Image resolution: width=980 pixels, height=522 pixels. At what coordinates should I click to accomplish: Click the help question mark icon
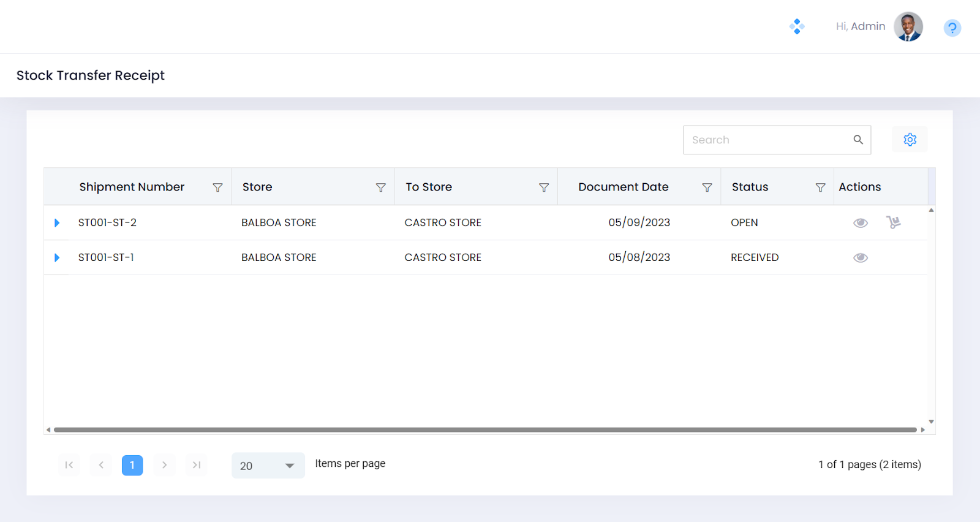point(952,28)
